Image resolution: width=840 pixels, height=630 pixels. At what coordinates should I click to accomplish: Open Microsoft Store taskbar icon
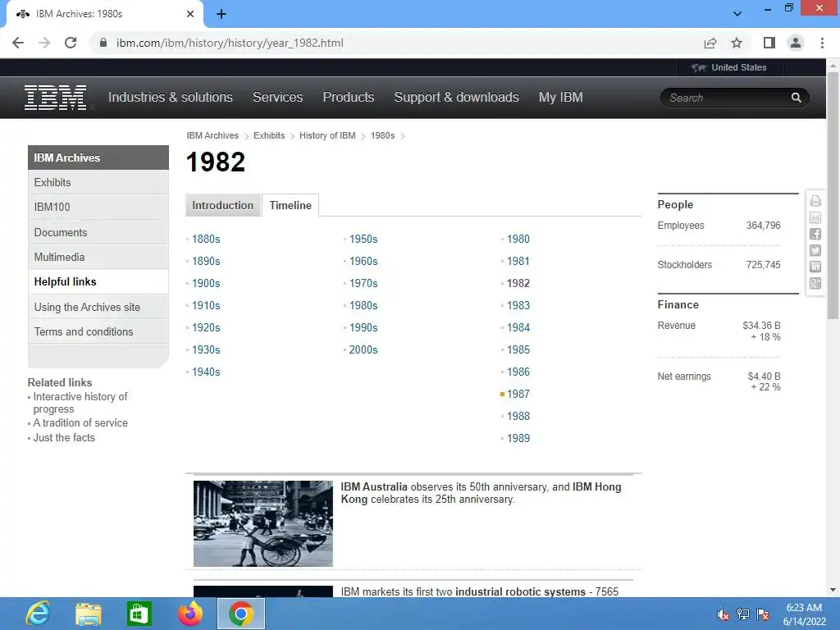(x=139, y=614)
